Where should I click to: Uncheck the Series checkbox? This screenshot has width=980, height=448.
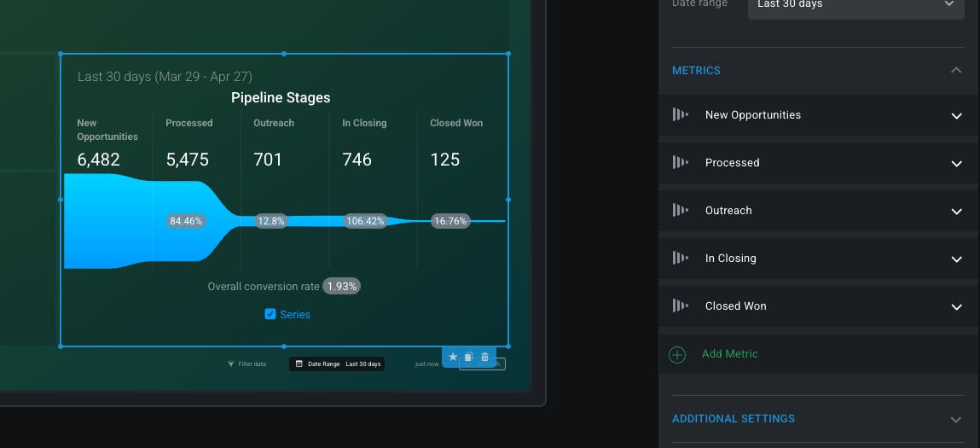tap(270, 314)
